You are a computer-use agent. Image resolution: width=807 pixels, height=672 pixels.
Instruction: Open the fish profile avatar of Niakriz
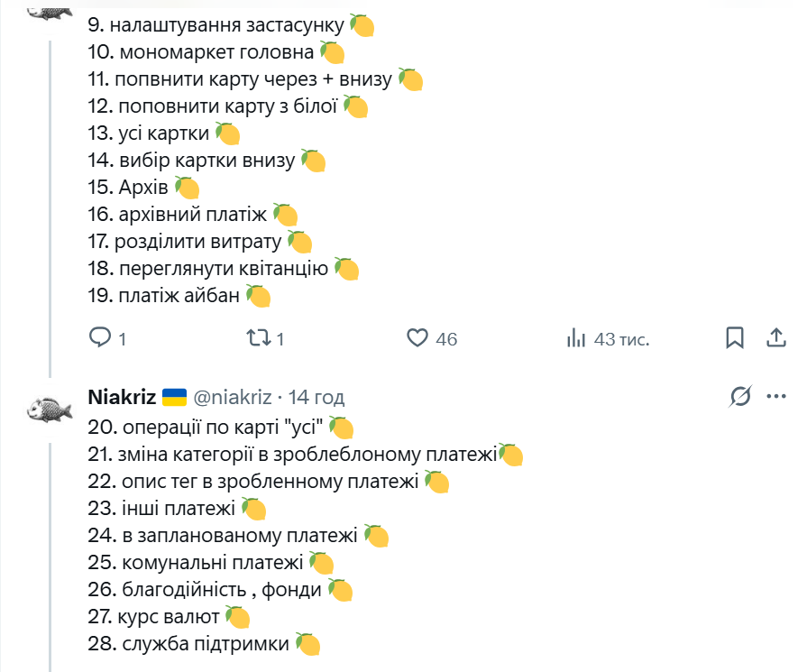[x=50, y=410]
